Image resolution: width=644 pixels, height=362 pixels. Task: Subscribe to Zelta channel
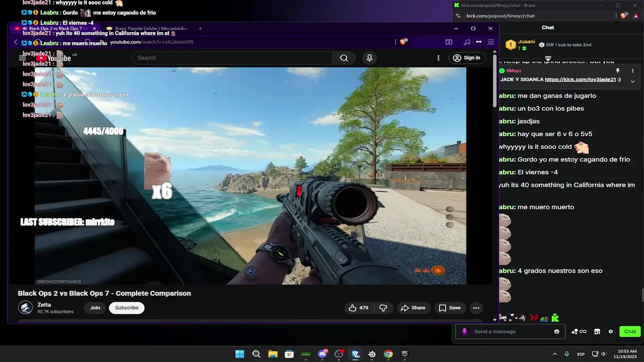click(127, 308)
